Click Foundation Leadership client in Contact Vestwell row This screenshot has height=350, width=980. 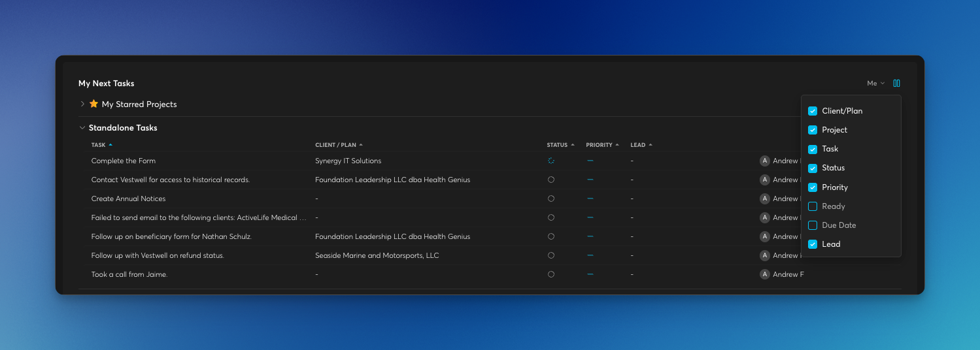click(x=392, y=180)
